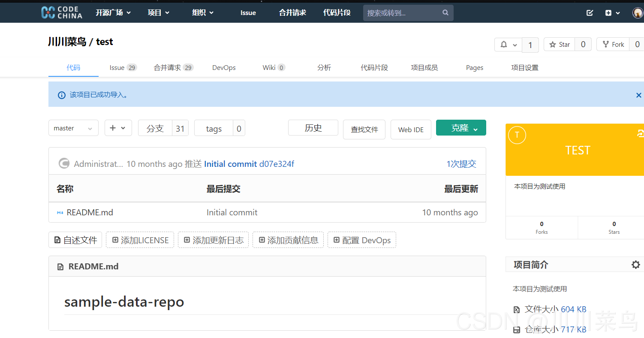The image size is (644, 338).
Task: Open the plus add-file dropdown
Action: [118, 128]
